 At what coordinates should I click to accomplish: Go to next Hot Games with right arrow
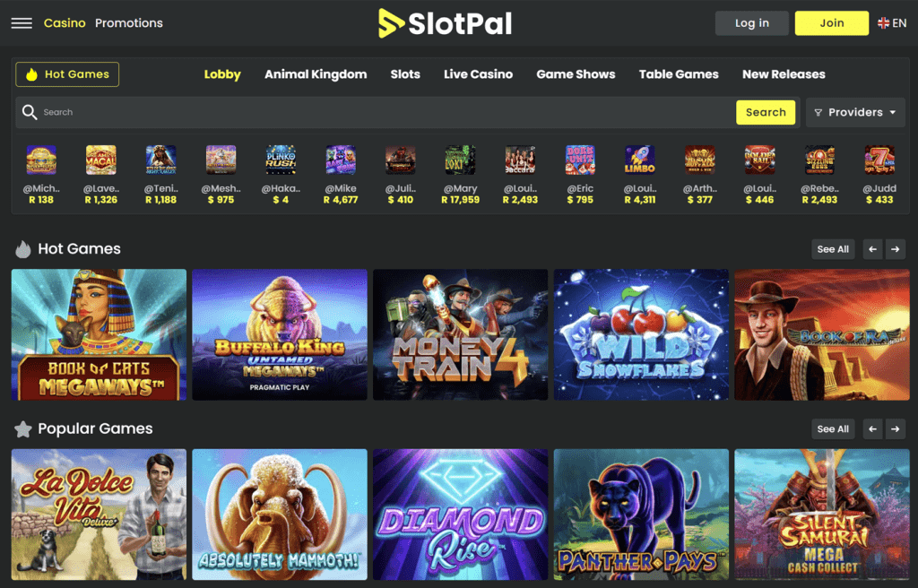896,249
